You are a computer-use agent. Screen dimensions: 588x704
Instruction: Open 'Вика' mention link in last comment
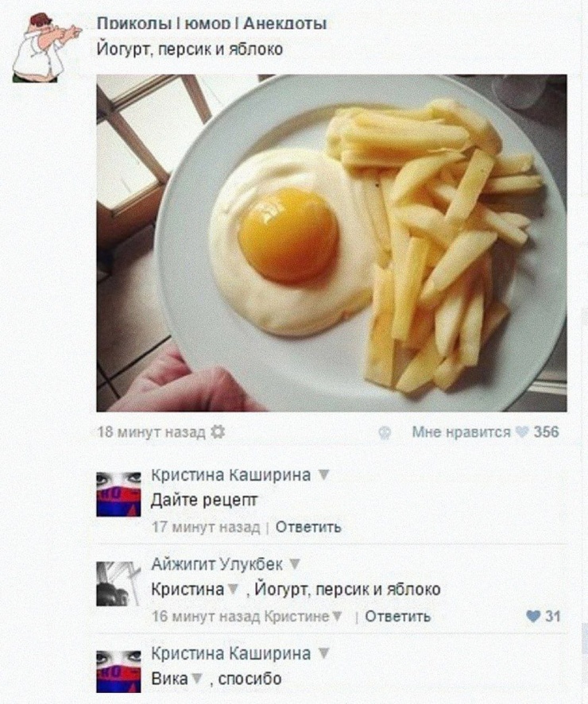(x=170, y=679)
